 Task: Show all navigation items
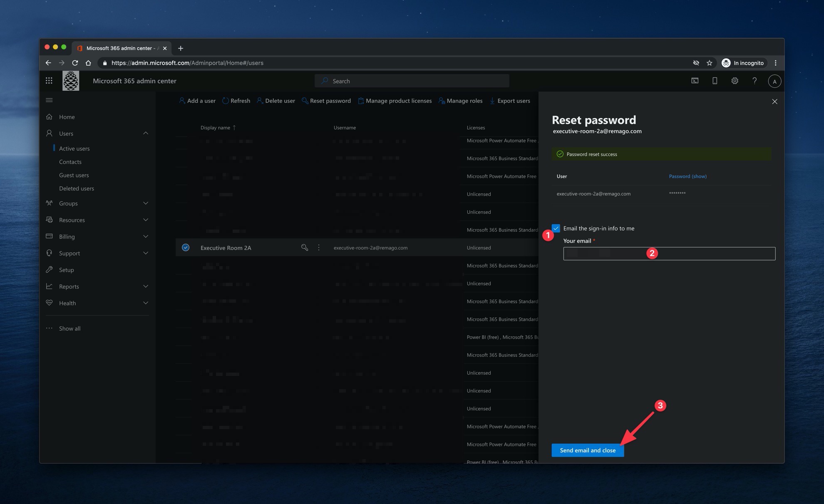tap(69, 329)
